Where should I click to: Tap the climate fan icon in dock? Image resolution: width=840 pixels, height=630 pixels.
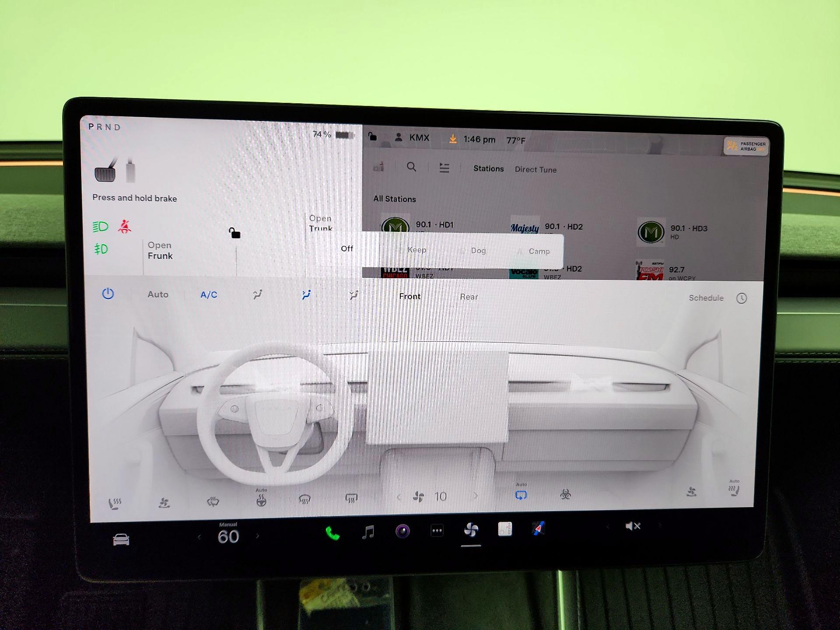coord(471,530)
